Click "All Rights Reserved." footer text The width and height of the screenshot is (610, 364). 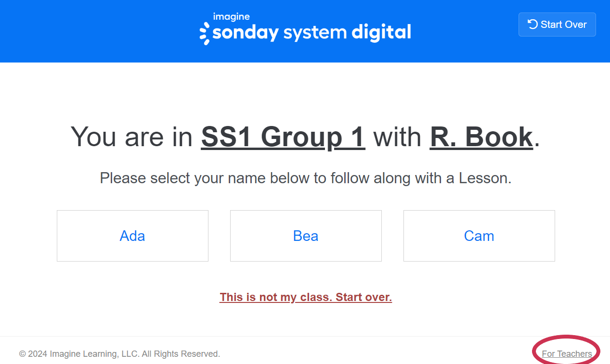(181, 354)
